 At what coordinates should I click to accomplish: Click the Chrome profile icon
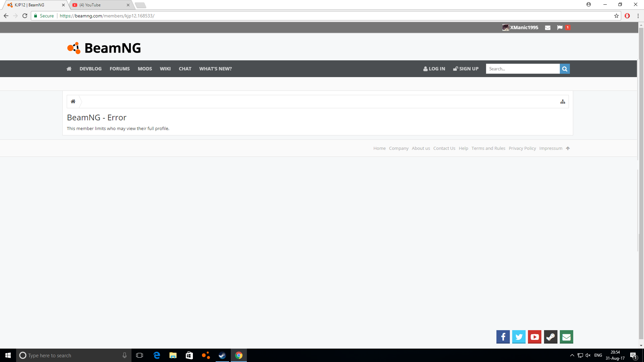pos(589,5)
